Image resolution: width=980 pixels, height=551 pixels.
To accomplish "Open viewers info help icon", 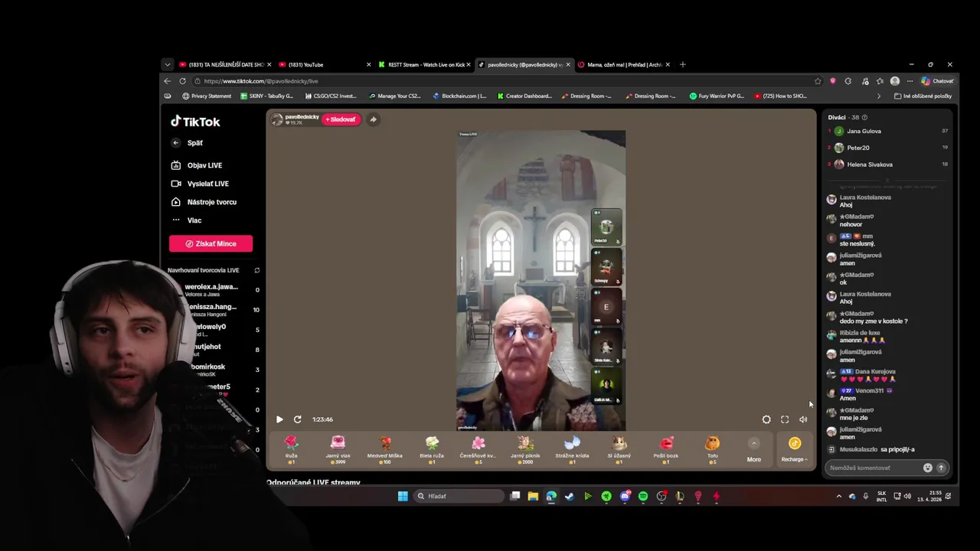I will coord(865,118).
